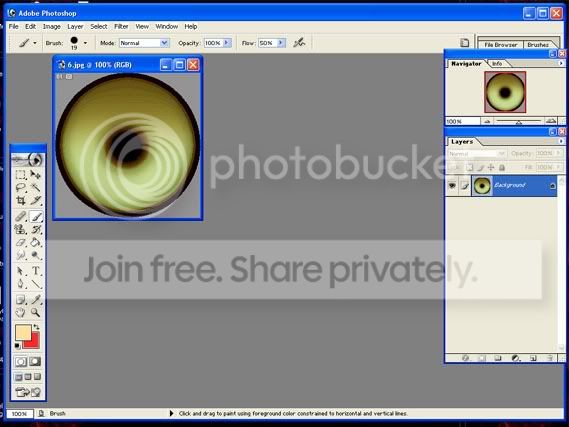
Task: Open the Brush preset picker arrow
Action: [x=85, y=43]
